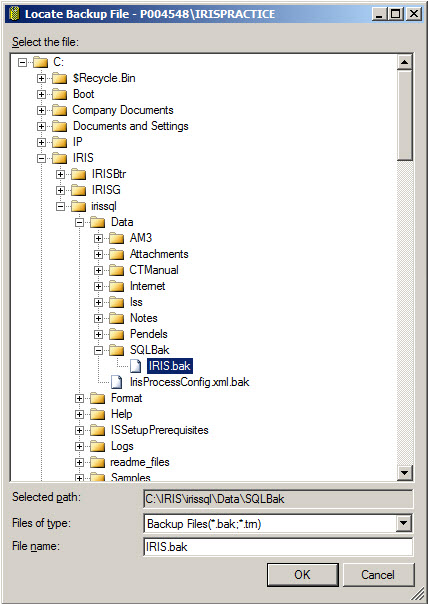Viewport: 428px width, 604px height.
Task: Click the Data folder icon
Action: 97,222
